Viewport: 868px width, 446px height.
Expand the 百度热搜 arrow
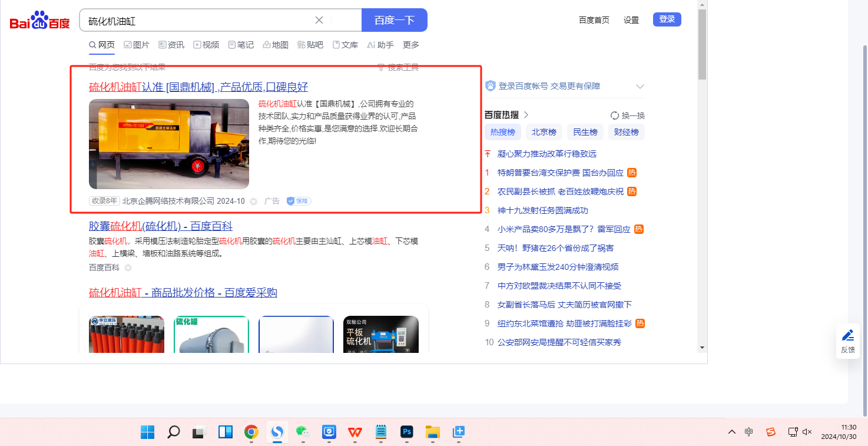pyautogui.click(x=526, y=115)
